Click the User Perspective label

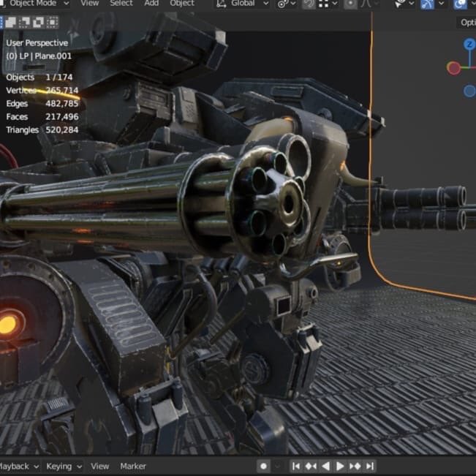(37, 43)
